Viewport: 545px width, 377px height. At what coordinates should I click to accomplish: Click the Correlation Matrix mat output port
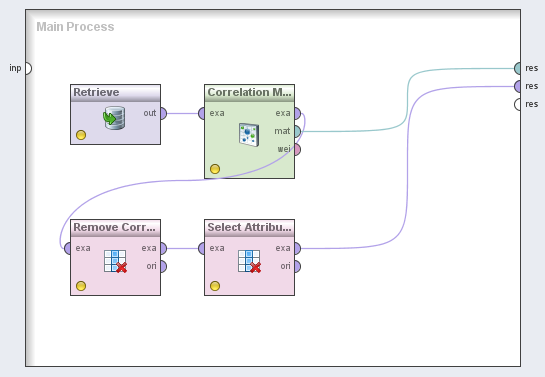point(298,132)
